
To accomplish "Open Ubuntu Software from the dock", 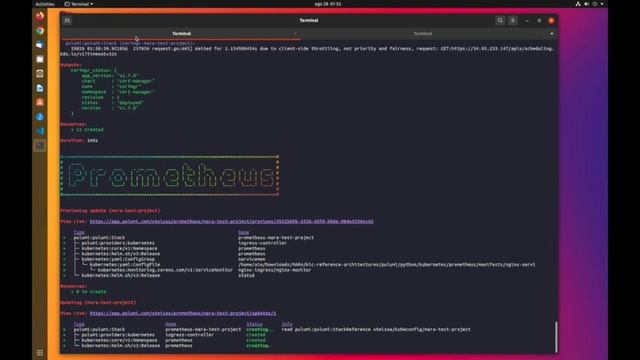I will point(40,102).
